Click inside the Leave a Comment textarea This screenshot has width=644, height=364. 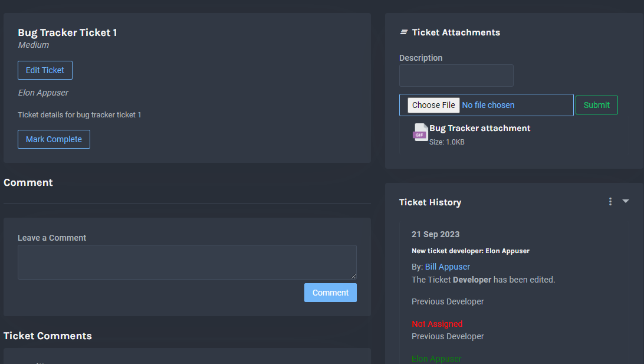tap(187, 262)
